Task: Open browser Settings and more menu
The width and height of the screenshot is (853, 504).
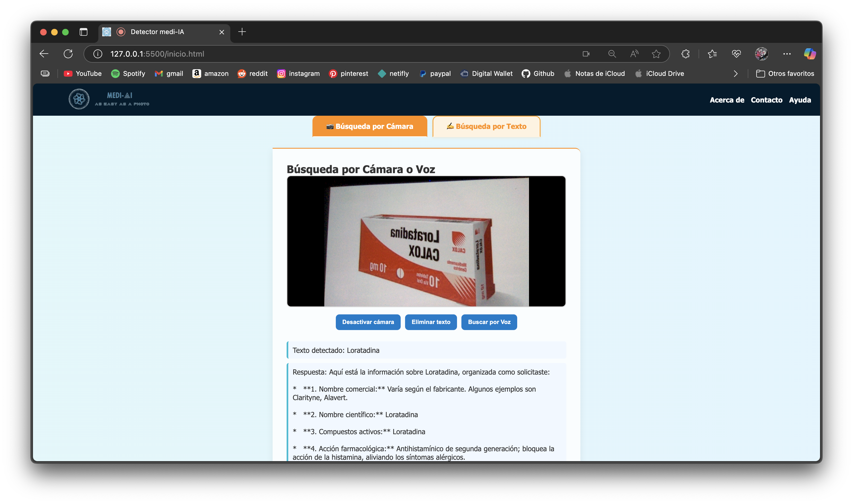Action: (787, 54)
